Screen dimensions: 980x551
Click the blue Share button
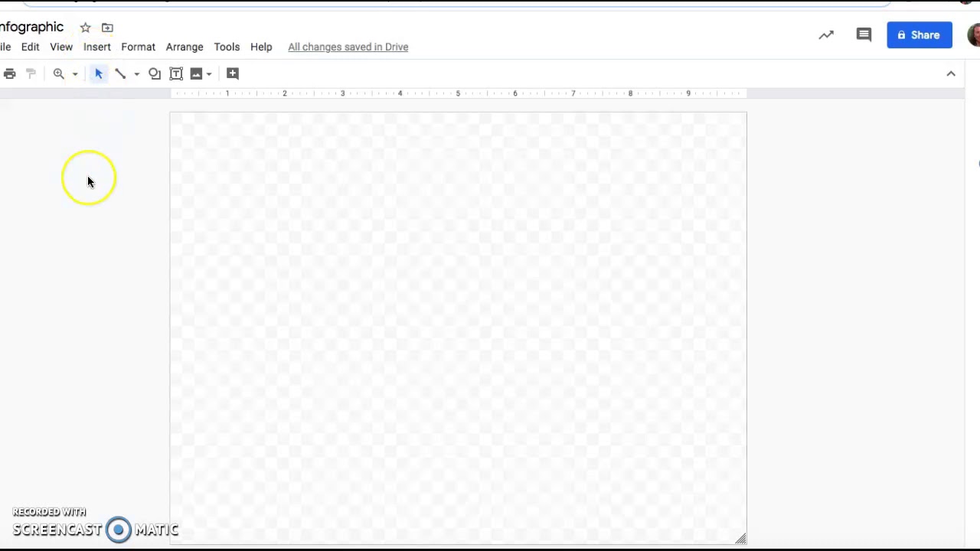click(x=920, y=35)
